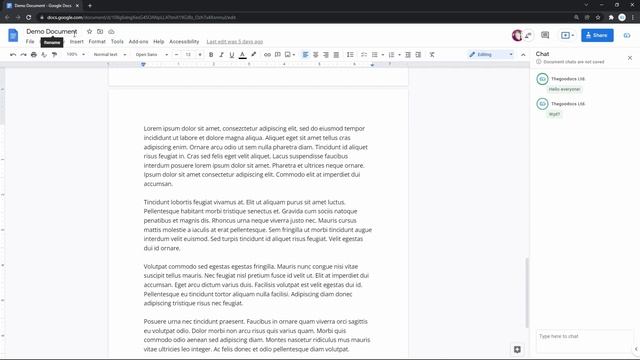Print the document
Image resolution: width=640 pixels, height=360 pixels.
(x=34, y=55)
